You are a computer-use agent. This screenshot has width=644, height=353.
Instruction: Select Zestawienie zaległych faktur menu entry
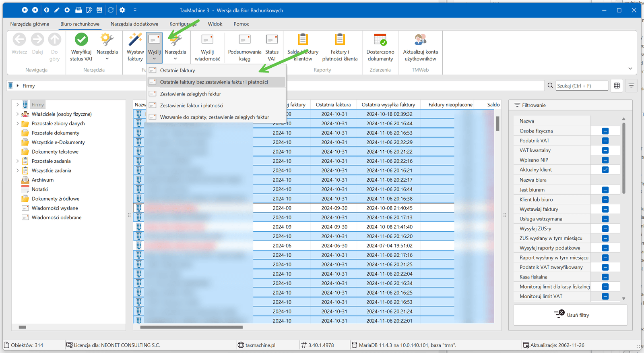click(x=190, y=94)
